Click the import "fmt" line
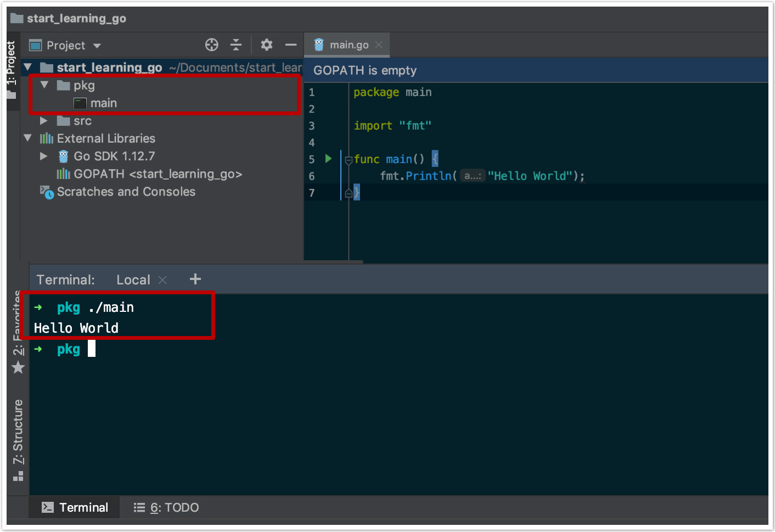Image resolution: width=775 pixels, height=532 pixels. coord(392,126)
